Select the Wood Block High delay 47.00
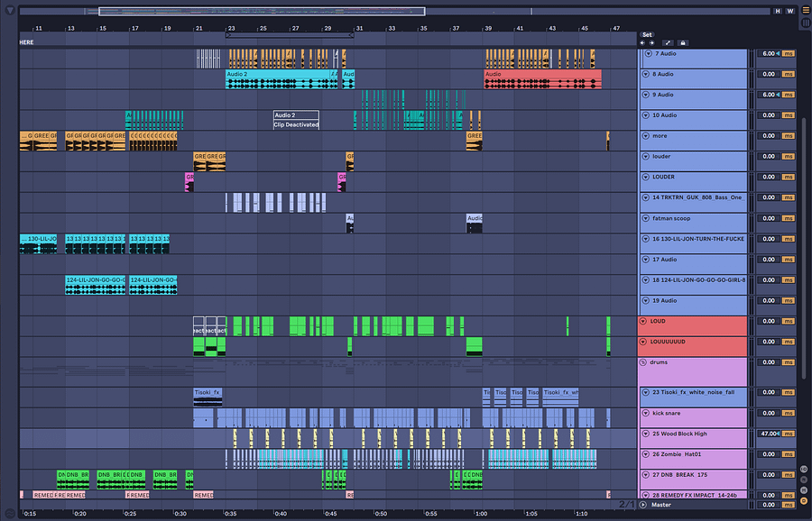This screenshot has width=812, height=521. 769,434
